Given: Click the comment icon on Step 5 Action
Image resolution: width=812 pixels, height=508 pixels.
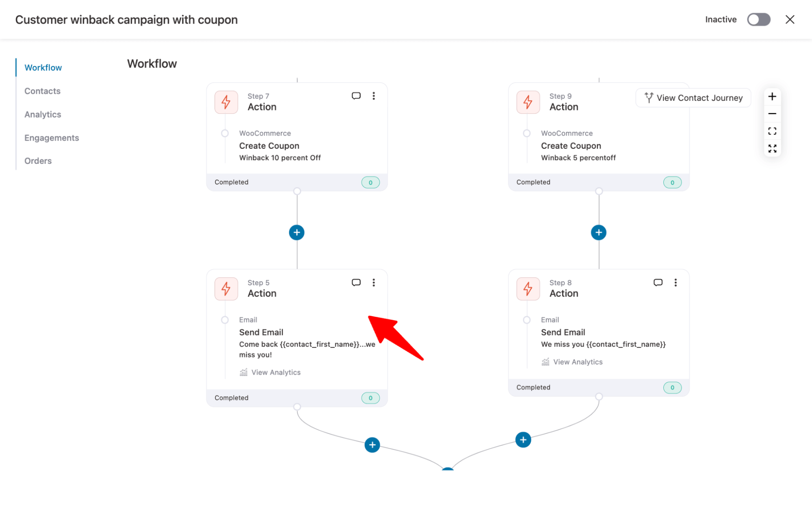Looking at the screenshot, I should click(356, 282).
